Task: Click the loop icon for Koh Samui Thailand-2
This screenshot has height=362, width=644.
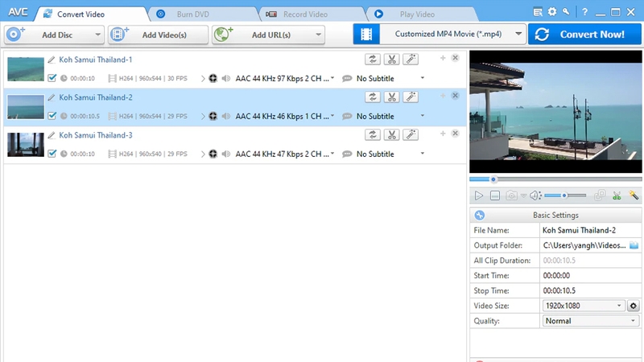Action: click(x=373, y=97)
